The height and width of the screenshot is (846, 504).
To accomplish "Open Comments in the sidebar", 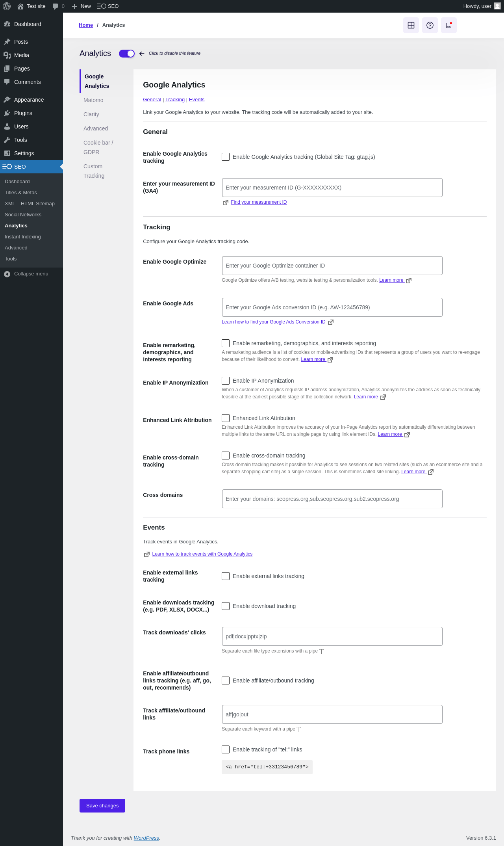I will [x=31, y=82].
